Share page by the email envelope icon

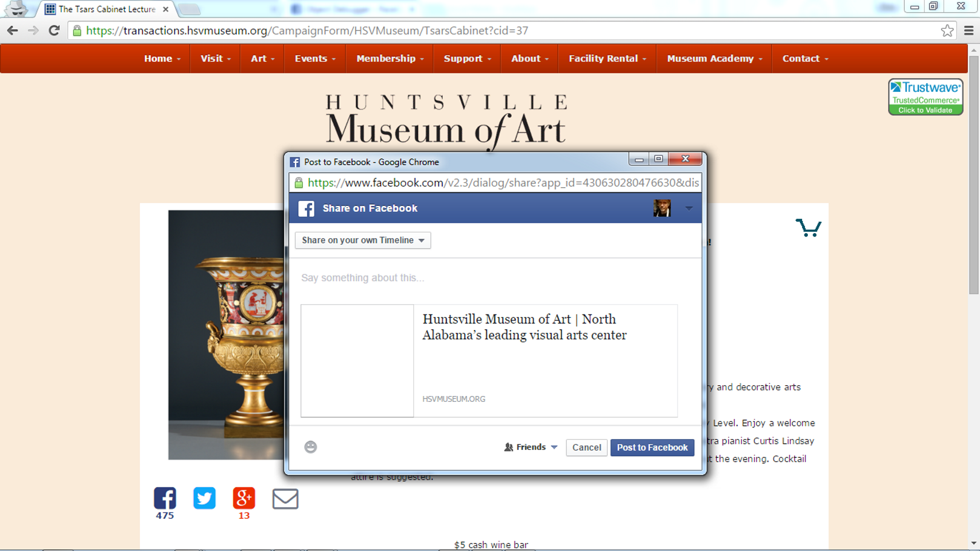(x=285, y=499)
